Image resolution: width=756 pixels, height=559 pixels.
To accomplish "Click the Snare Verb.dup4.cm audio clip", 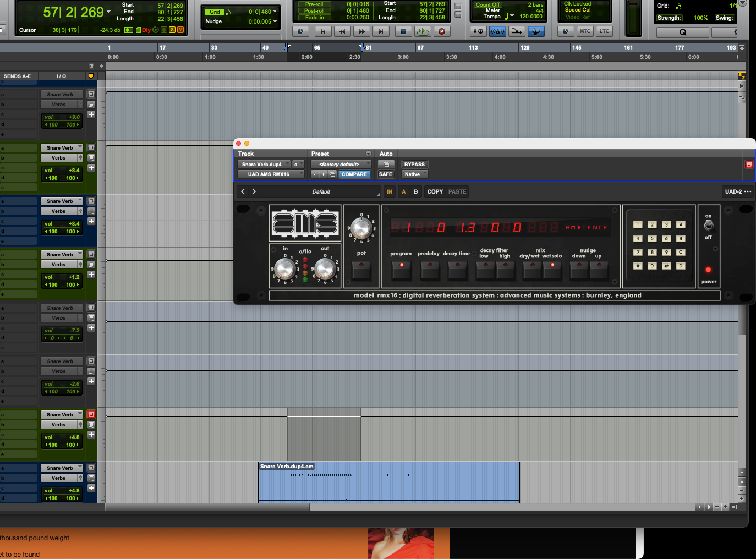I will pos(389,482).
